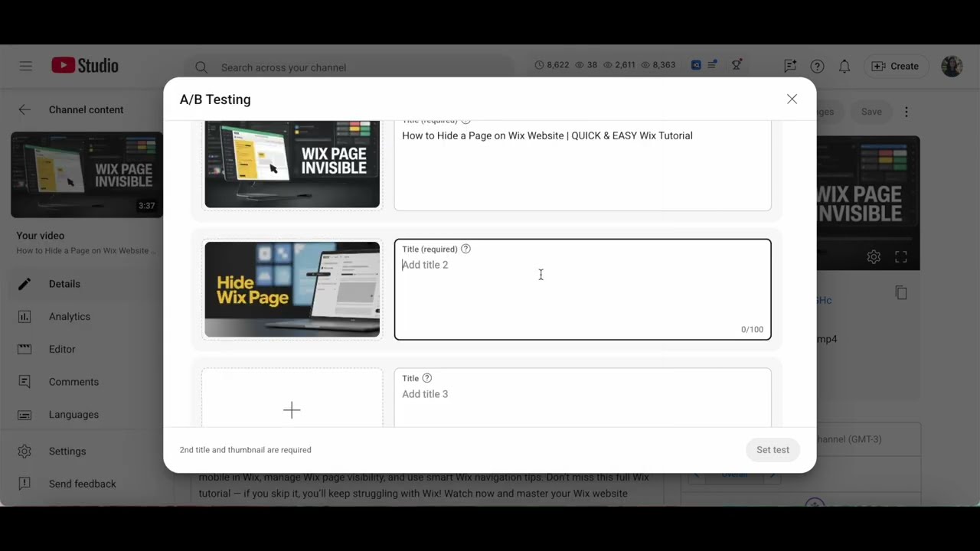Show help for the third Title field
This screenshot has height=551, width=980.
point(427,378)
